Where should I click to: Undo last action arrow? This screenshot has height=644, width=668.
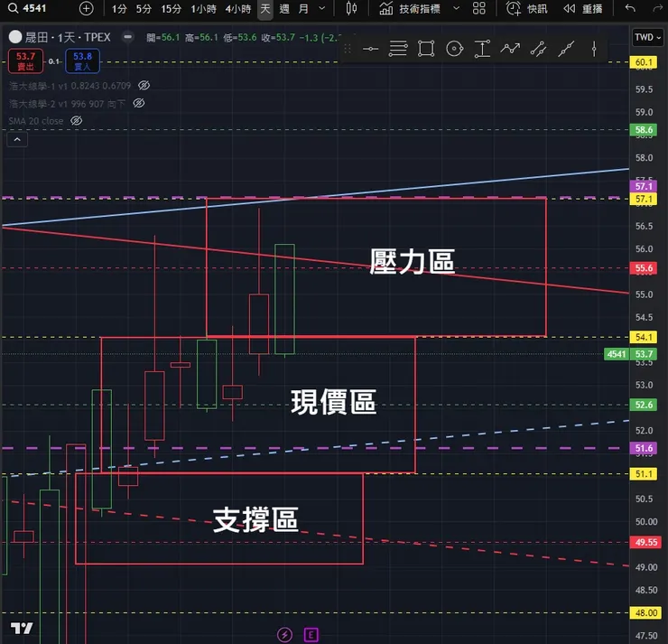[x=630, y=8]
